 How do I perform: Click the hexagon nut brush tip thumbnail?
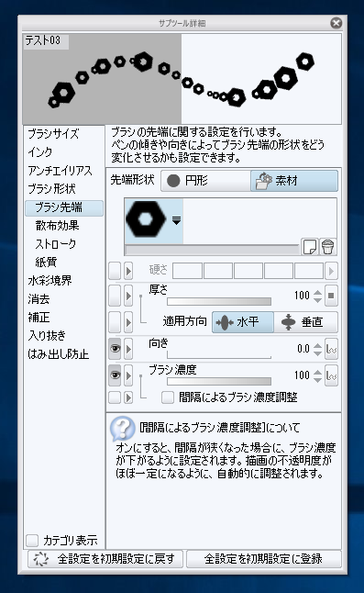(x=146, y=219)
